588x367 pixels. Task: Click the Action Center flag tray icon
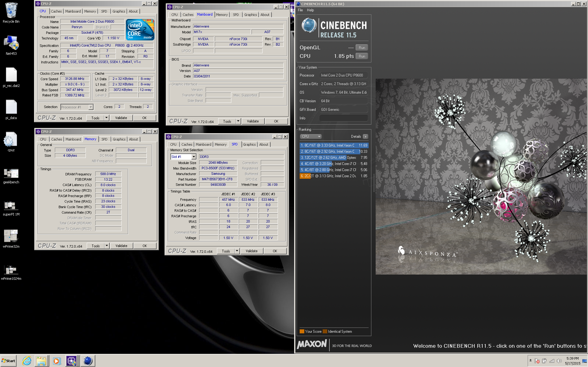(x=537, y=361)
